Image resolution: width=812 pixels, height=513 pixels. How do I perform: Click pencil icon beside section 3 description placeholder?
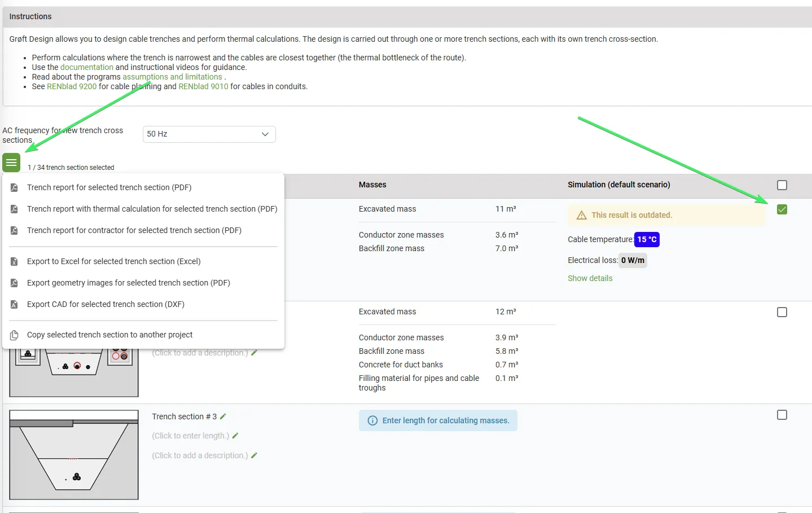click(x=254, y=455)
